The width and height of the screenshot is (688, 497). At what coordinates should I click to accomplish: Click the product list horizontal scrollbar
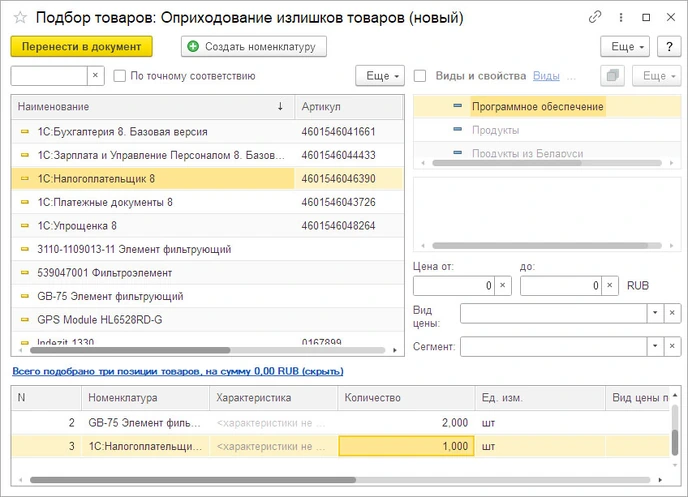click(x=207, y=350)
